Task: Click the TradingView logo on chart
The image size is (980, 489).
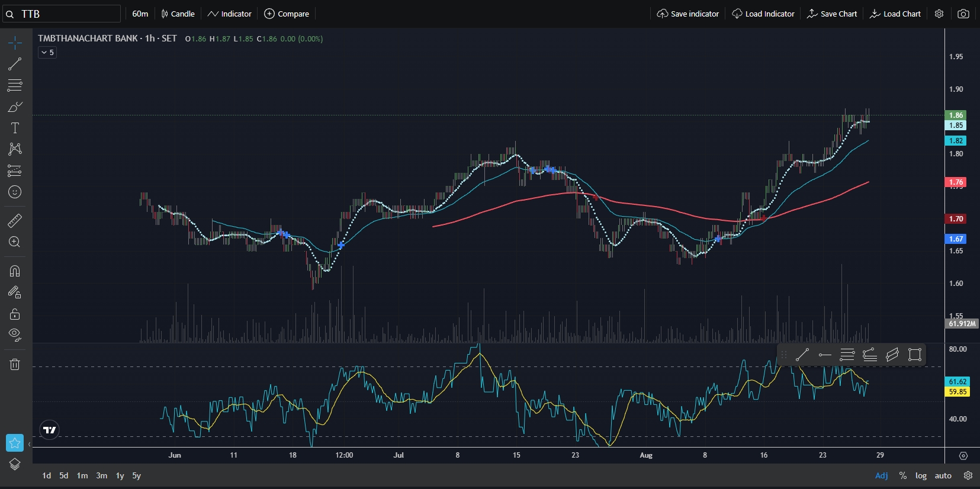Action: point(50,430)
